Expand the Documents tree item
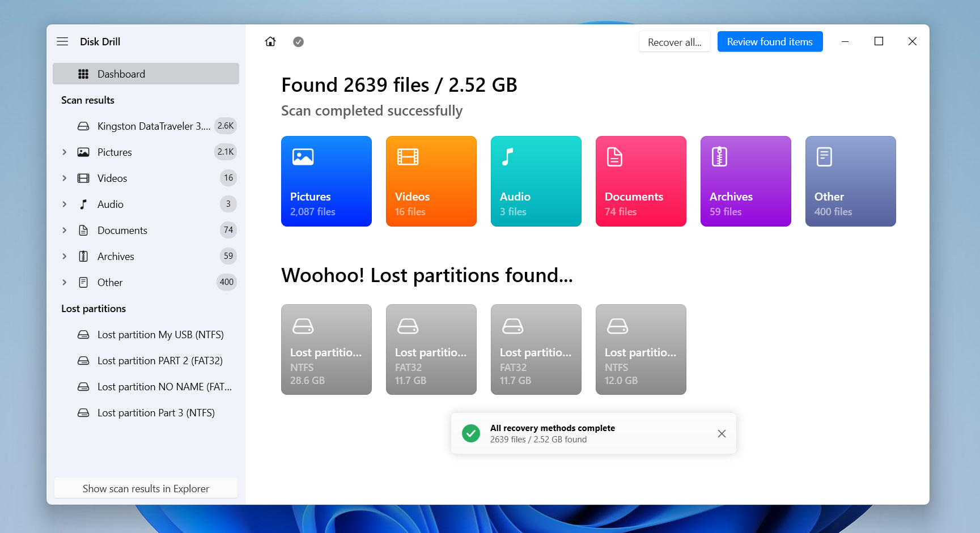This screenshot has height=533, width=980. (x=64, y=230)
